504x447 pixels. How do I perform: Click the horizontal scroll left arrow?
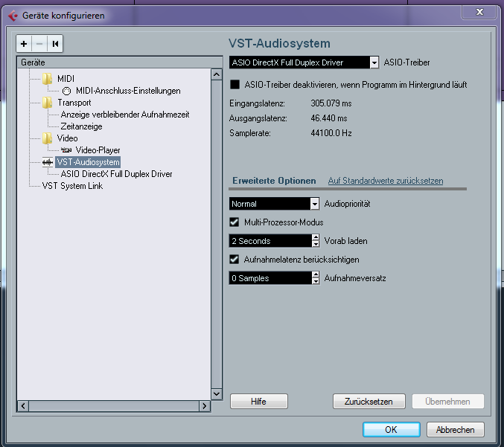pos(23,406)
